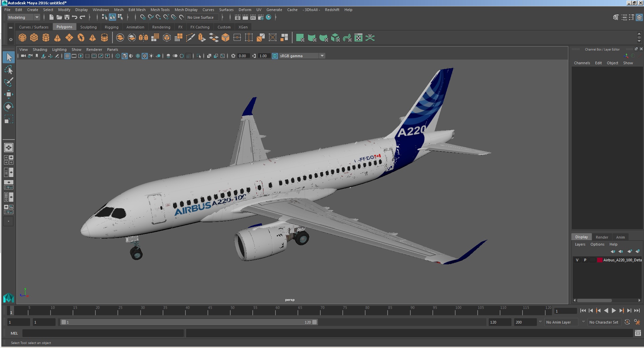The image size is (644, 348).
Task: Toggle textured display in viewport
Action: (145, 56)
